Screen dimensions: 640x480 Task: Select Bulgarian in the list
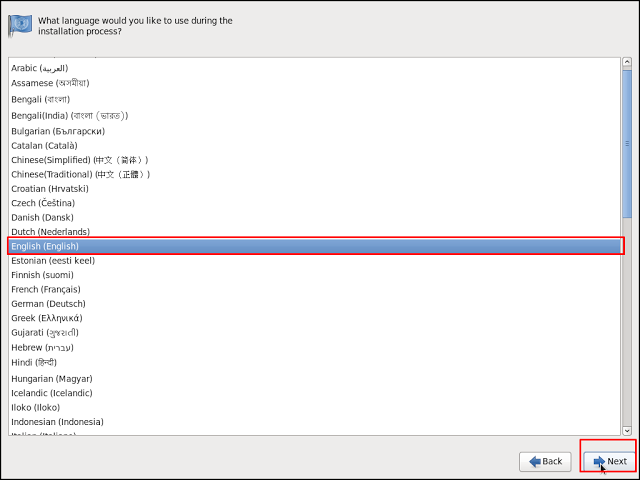(58, 131)
